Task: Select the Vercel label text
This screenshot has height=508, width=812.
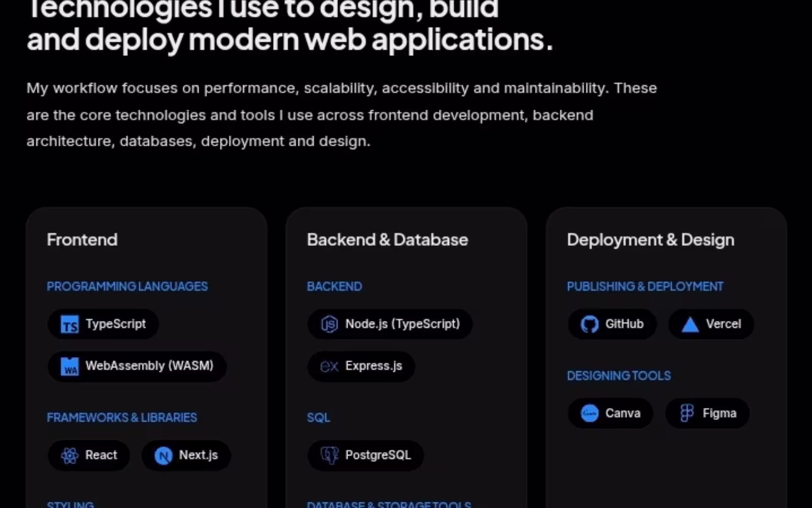Action: [x=723, y=324]
